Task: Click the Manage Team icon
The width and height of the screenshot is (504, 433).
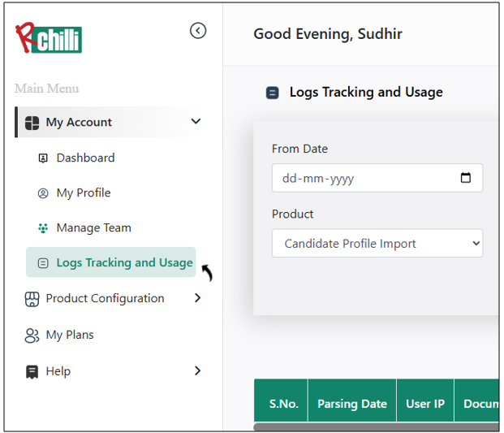Action: point(43,228)
